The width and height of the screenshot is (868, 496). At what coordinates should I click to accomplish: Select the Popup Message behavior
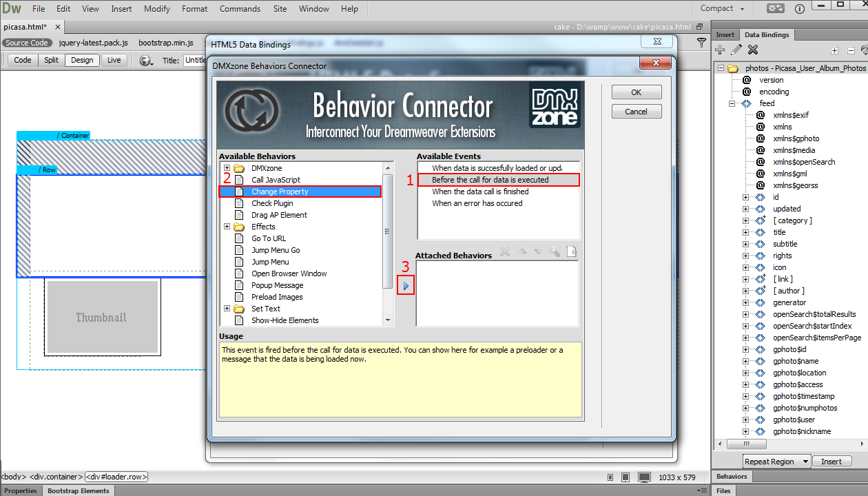point(277,285)
